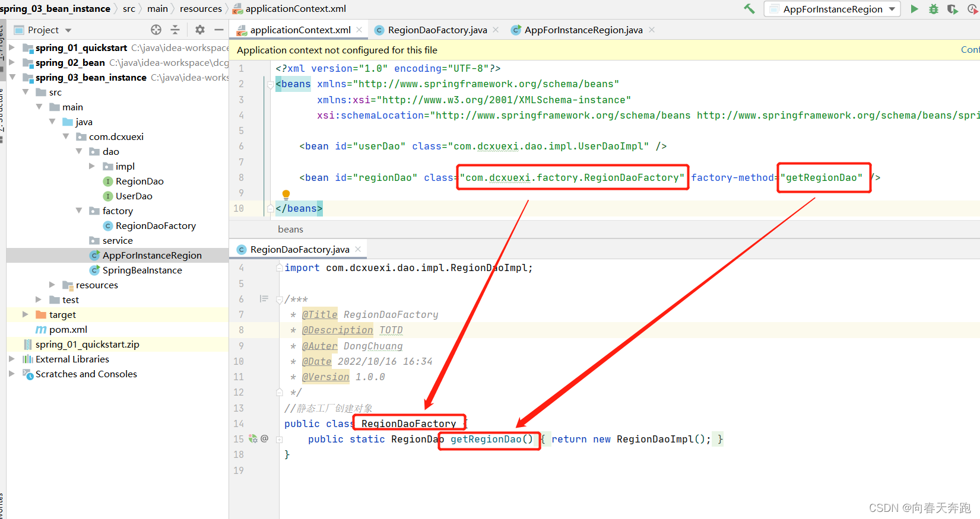
Task: Run with coverage icon in toolbar
Action: 952,9
